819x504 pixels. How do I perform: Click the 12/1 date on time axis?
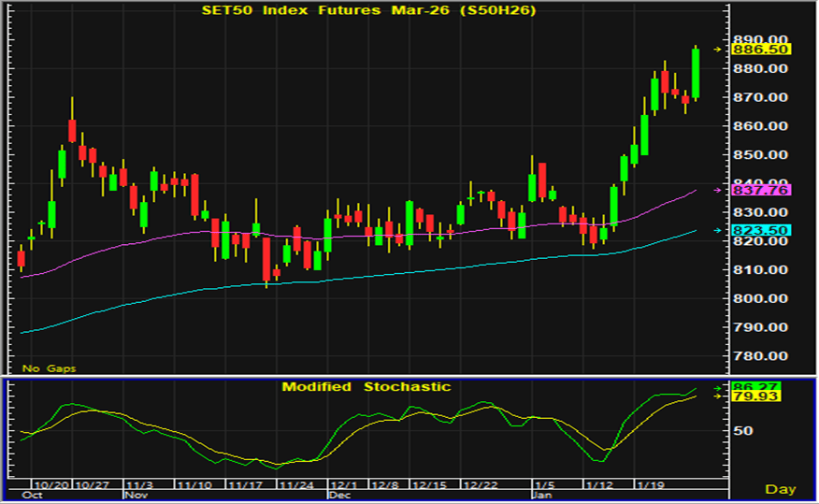pos(344,485)
